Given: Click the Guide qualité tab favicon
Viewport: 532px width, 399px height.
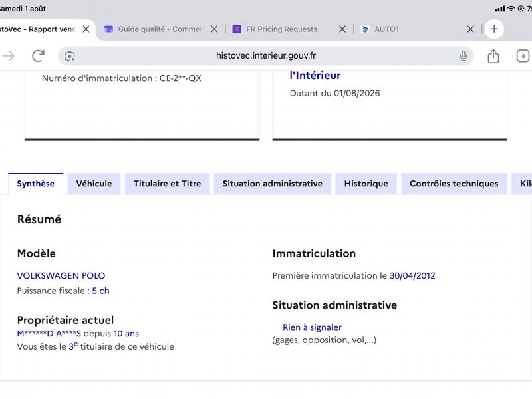Looking at the screenshot, I should pos(108,29).
